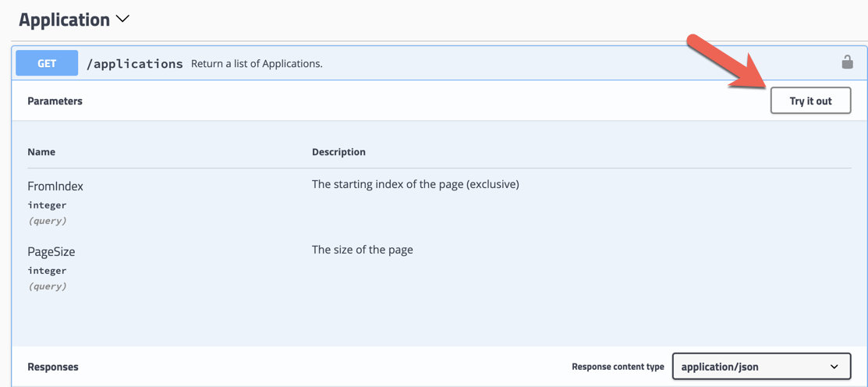Click the Responses section label
Viewport: 868px width, 387px height.
coord(53,367)
